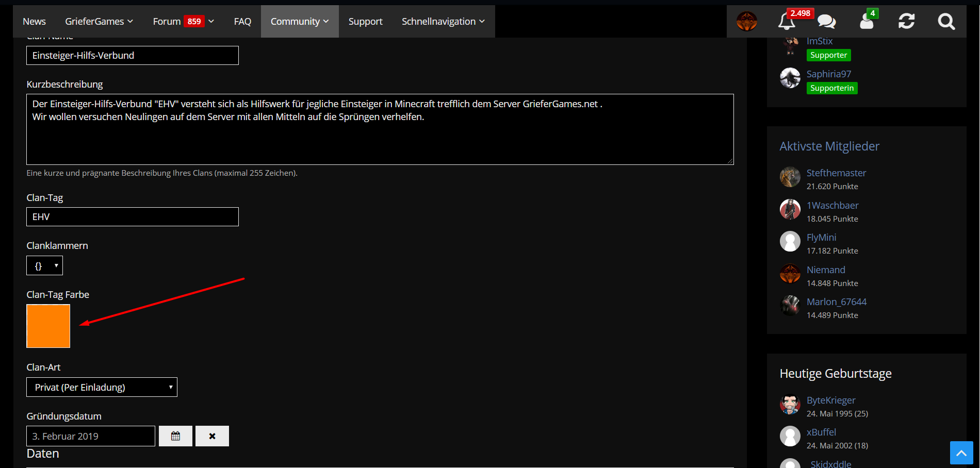This screenshot has height=468, width=980.
Task: Open the Clan-Art Privat dropdown
Action: 102,387
